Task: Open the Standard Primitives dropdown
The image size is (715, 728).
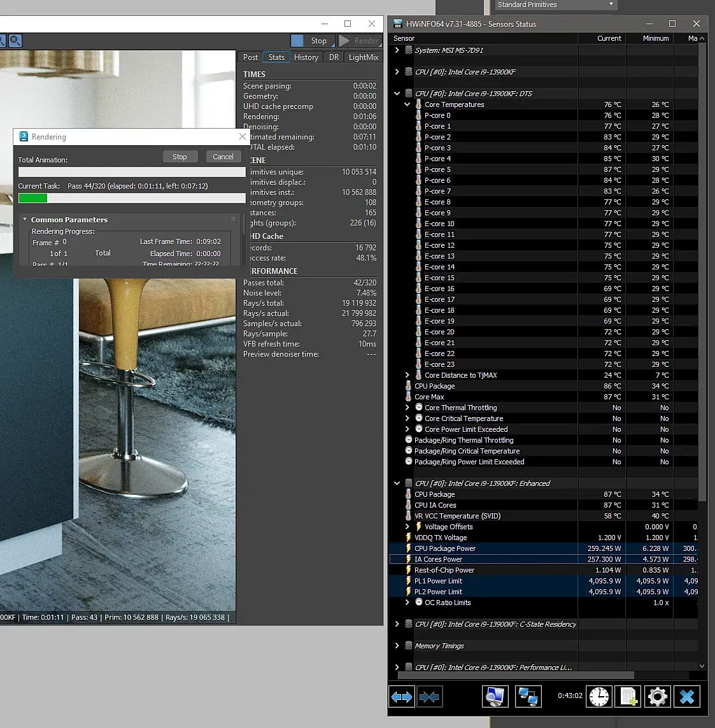Action: 556,5
